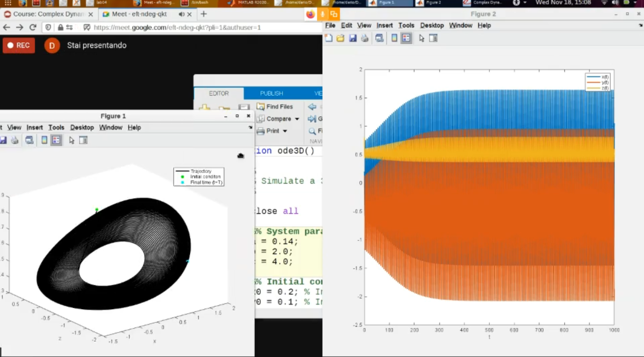Toggle Insert Legend button in Figure 1 toolbar

tap(56, 141)
